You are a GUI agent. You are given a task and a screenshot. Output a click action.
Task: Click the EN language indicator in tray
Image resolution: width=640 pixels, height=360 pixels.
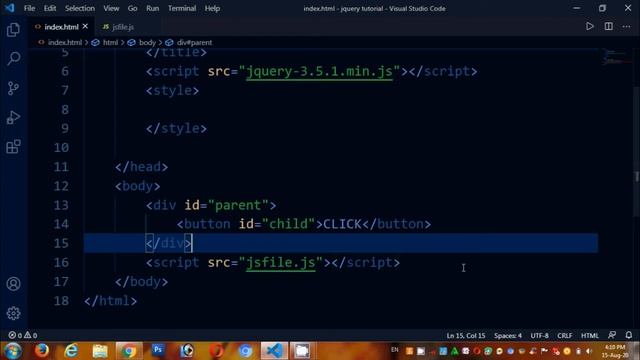point(394,350)
